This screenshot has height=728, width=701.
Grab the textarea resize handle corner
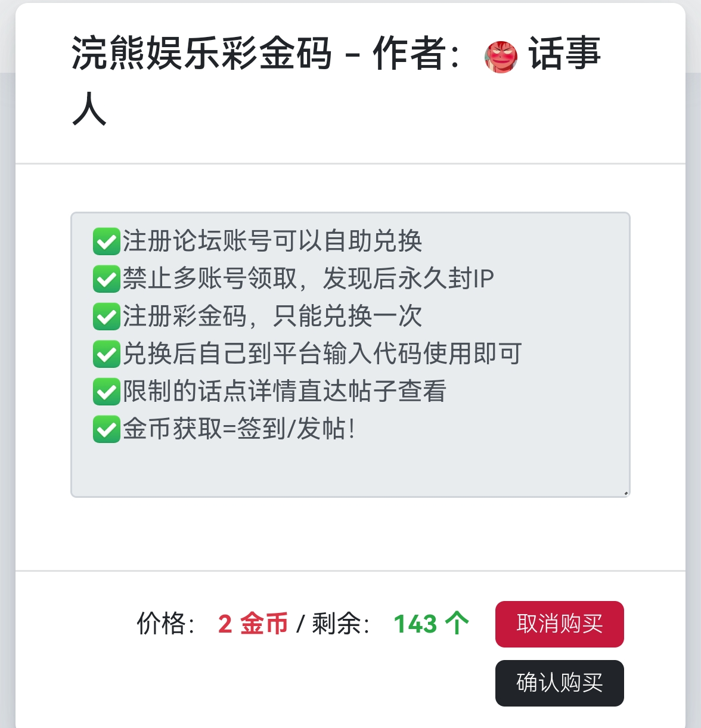[x=625, y=492]
